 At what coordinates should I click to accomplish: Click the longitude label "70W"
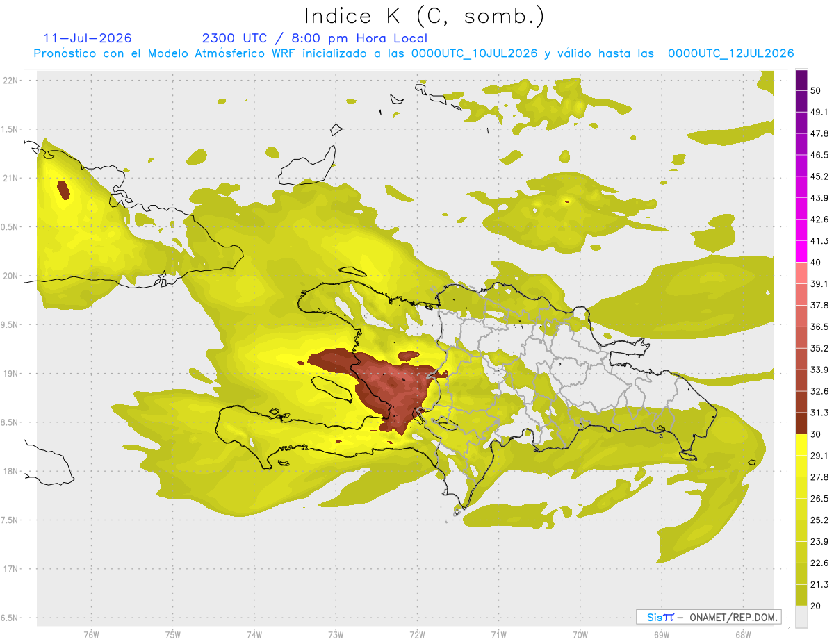point(580,634)
